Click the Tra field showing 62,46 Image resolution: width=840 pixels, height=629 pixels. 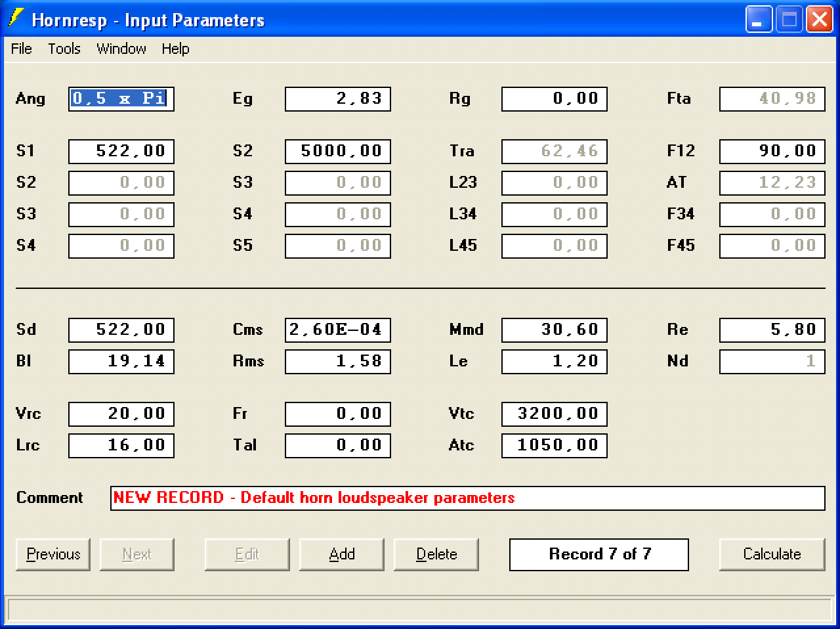(555, 151)
